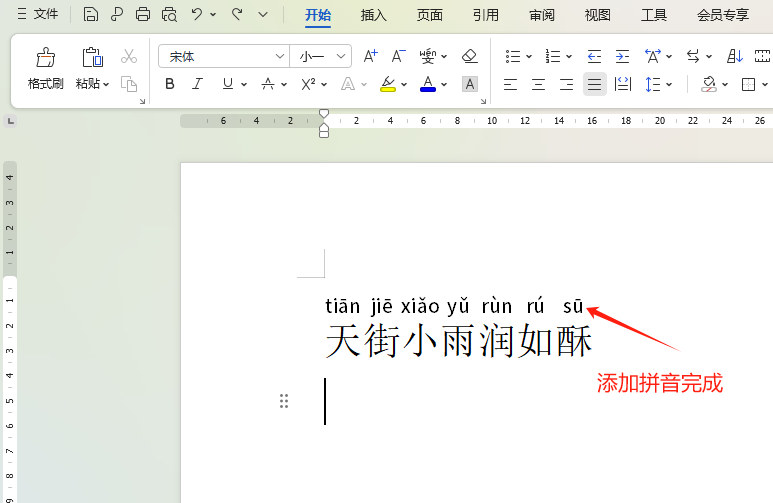Toggle strikethrough formatting
The height and width of the screenshot is (503, 773).
(268, 84)
